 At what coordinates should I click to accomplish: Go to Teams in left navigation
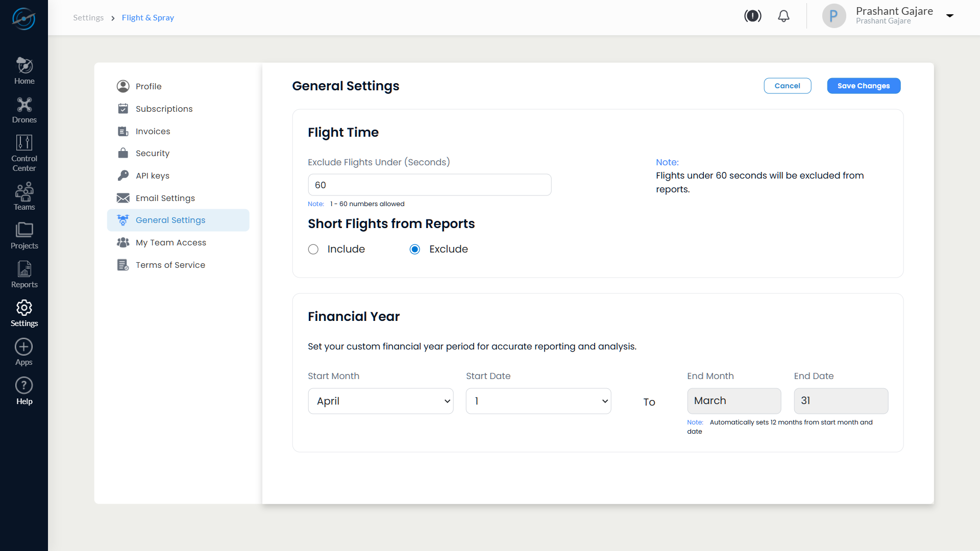click(24, 196)
